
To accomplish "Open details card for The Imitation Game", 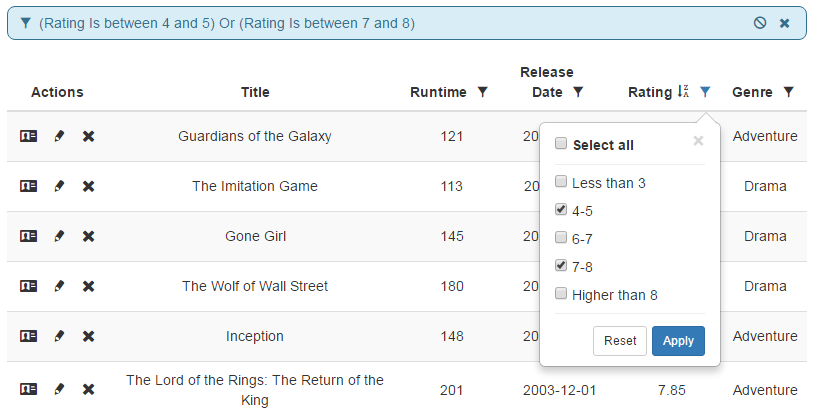I will click(x=29, y=186).
